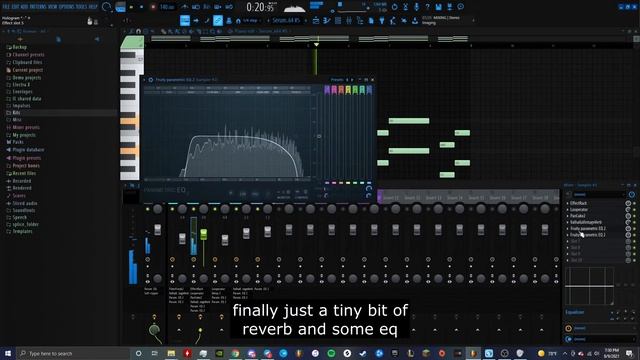
Task: Click the render export icon
Action: pyautogui.click(x=449, y=7)
